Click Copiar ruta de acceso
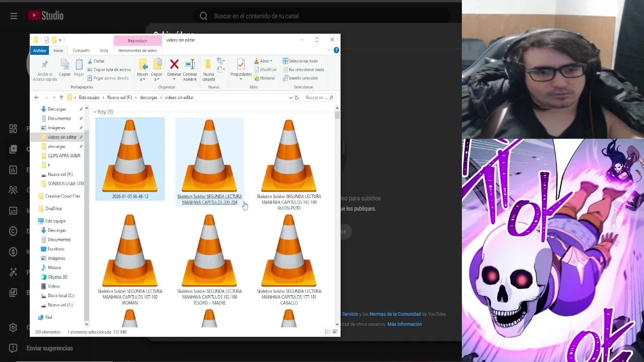Viewport: 644px width, 362px height. (x=109, y=69)
